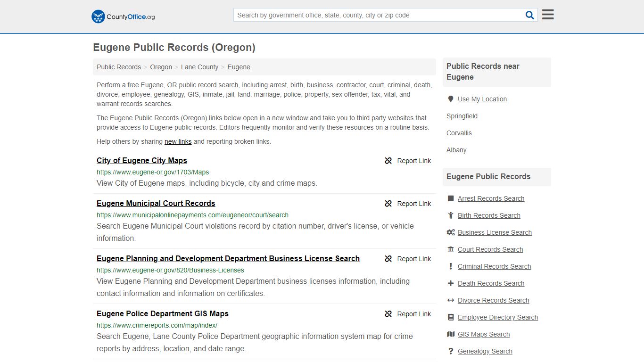The image size is (644, 362).
Task: Open Criminal Records Search
Action: click(x=494, y=266)
